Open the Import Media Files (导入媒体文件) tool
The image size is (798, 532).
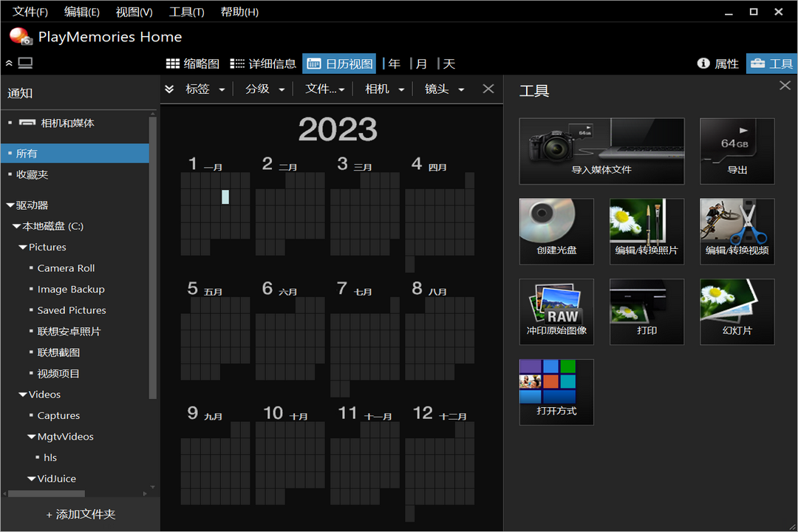tap(601, 151)
